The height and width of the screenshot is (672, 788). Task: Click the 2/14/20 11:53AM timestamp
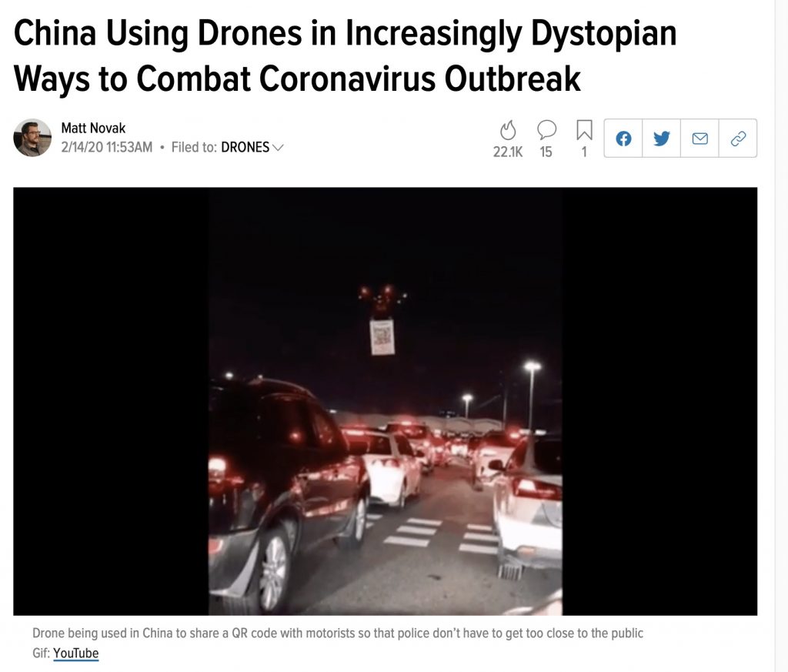(x=106, y=147)
